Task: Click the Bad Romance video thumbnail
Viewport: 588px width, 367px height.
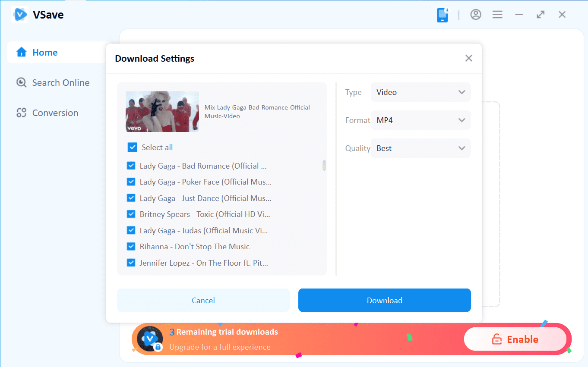Action: pyautogui.click(x=162, y=111)
